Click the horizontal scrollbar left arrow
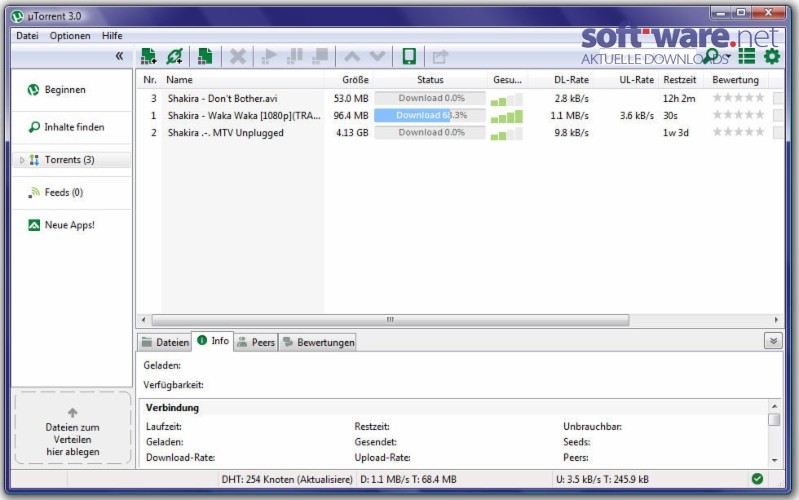799x500 pixels. 144,320
